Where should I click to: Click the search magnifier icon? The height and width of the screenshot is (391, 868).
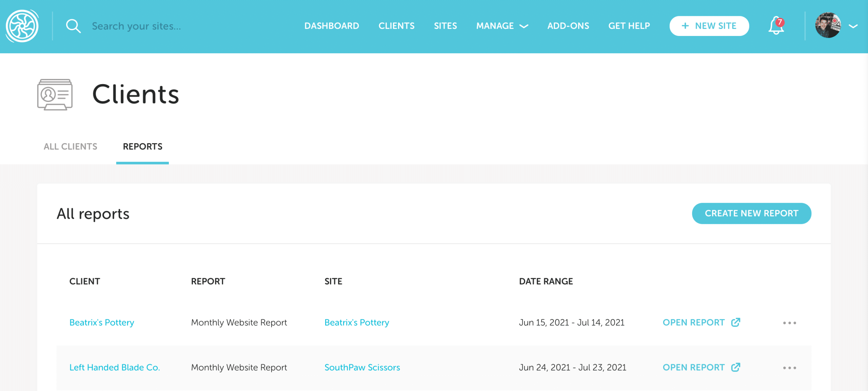pos(73,26)
